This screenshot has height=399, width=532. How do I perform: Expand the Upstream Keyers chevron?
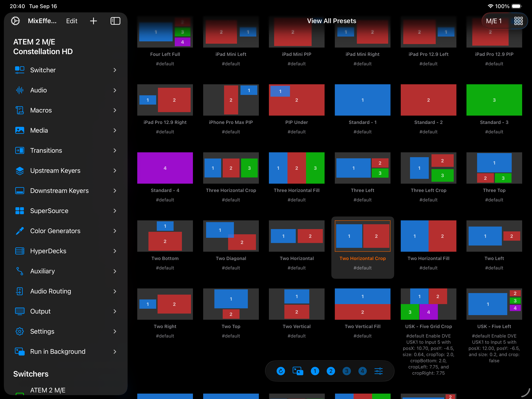[x=115, y=171]
